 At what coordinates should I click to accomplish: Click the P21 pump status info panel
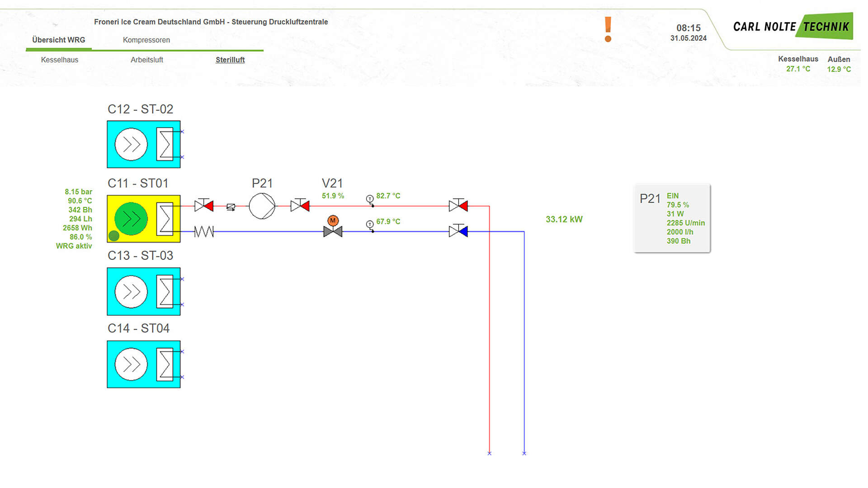[672, 218]
